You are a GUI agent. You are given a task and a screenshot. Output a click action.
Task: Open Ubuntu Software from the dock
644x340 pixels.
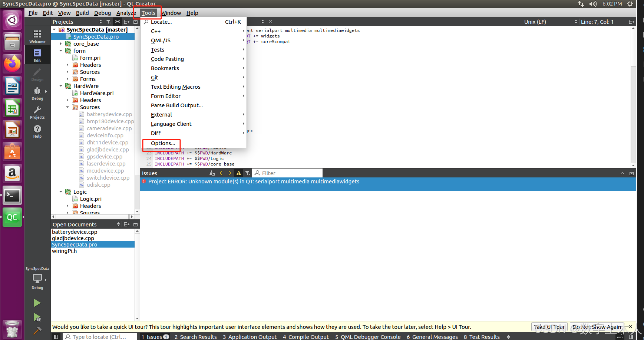[12, 151]
